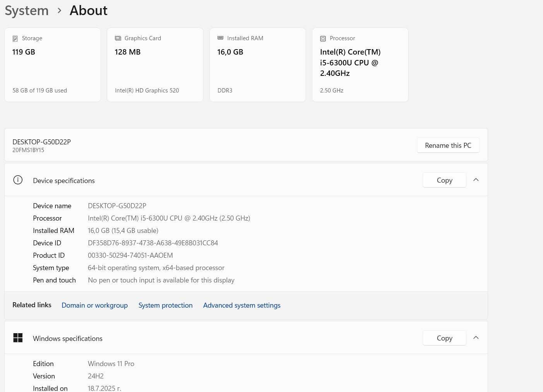Image resolution: width=543 pixels, height=392 pixels.
Task: Click the Edition value Windows 11 Pro
Action: (111, 364)
